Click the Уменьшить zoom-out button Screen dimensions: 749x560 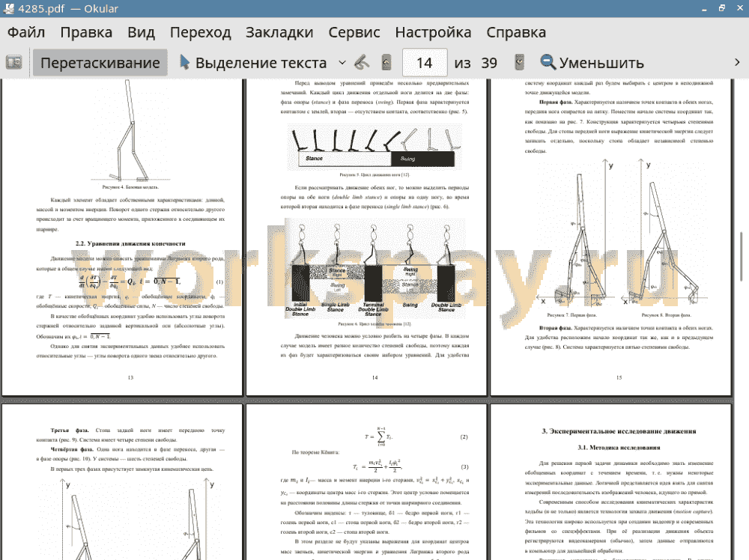coord(592,63)
